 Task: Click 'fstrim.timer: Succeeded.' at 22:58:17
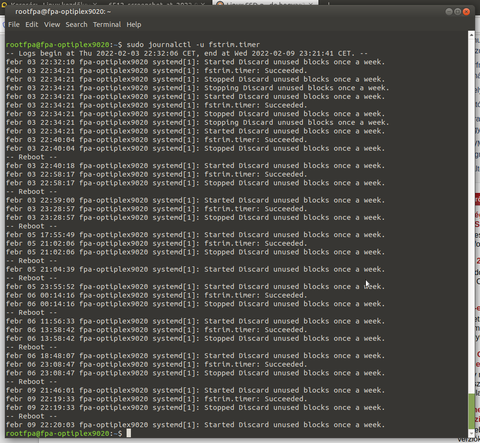(255, 174)
